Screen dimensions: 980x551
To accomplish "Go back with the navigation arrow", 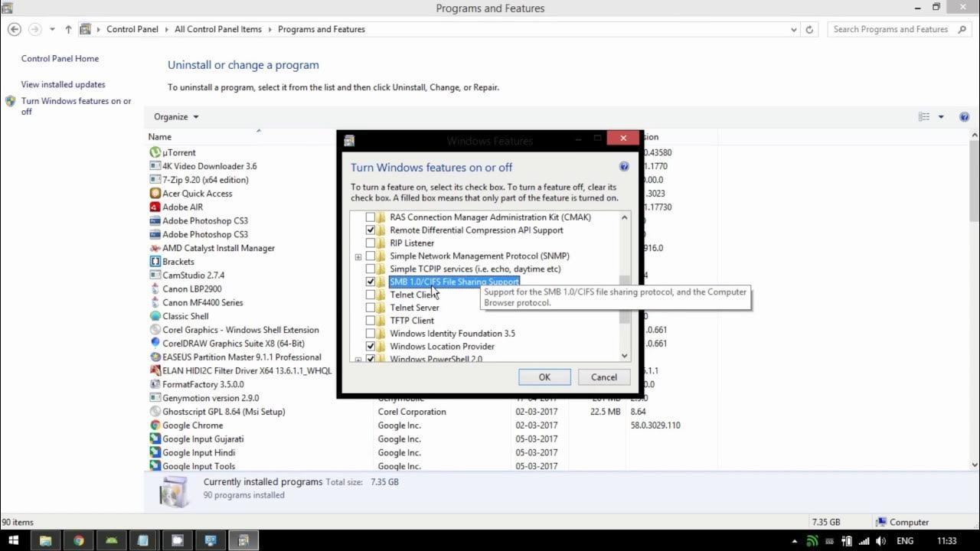I will click(x=14, y=29).
